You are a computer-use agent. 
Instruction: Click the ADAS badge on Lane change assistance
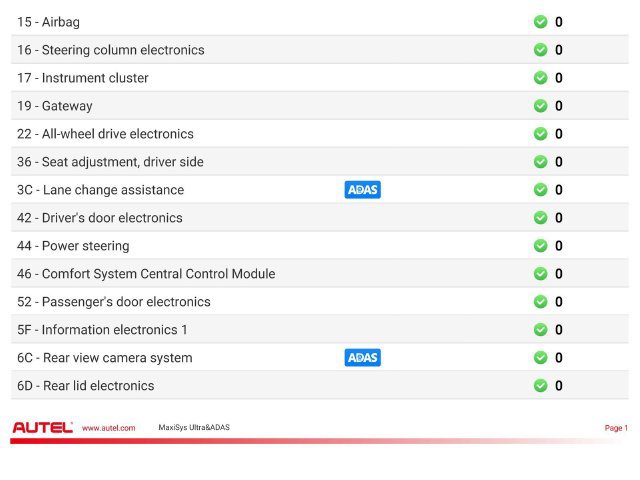click(x=362, y=190)
